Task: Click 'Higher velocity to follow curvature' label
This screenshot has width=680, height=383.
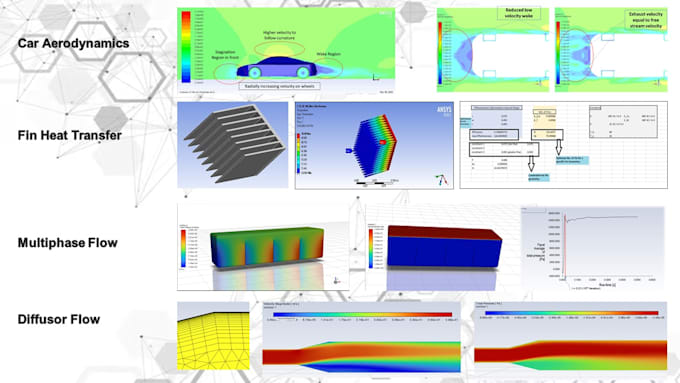Action: 279,35
